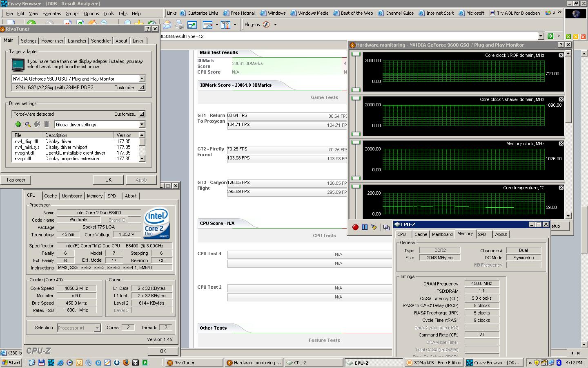
Task: Open Windows Media Player quick launch icon
Action: [x=70, y=363]
